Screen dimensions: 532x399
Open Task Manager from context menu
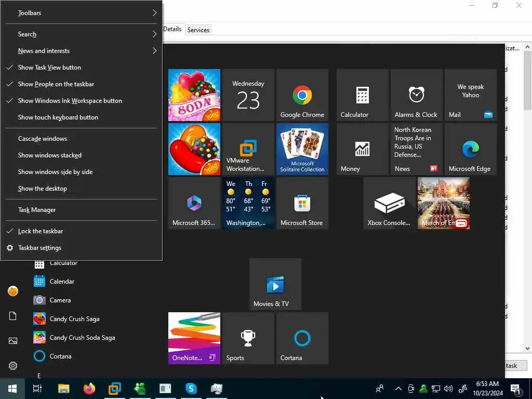82,210
